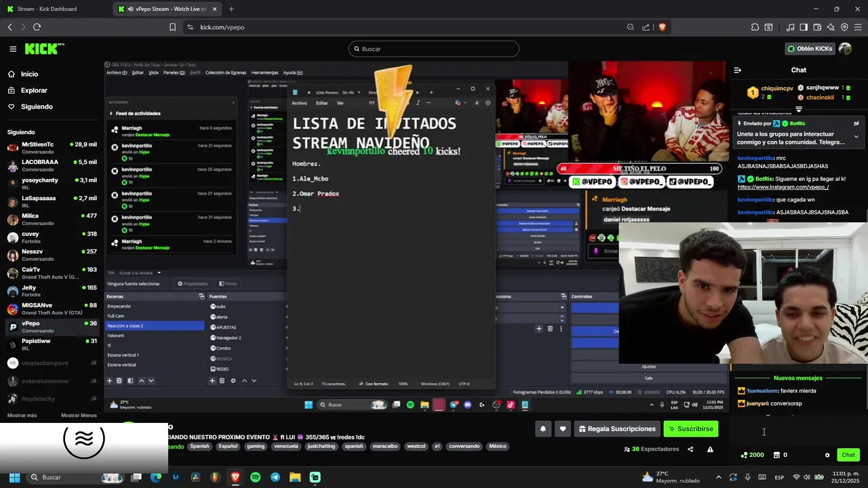This screenshot has height=488, width=868.
Task: Open LACOBRAAA channel in the following list
Action: coord(52,165)
